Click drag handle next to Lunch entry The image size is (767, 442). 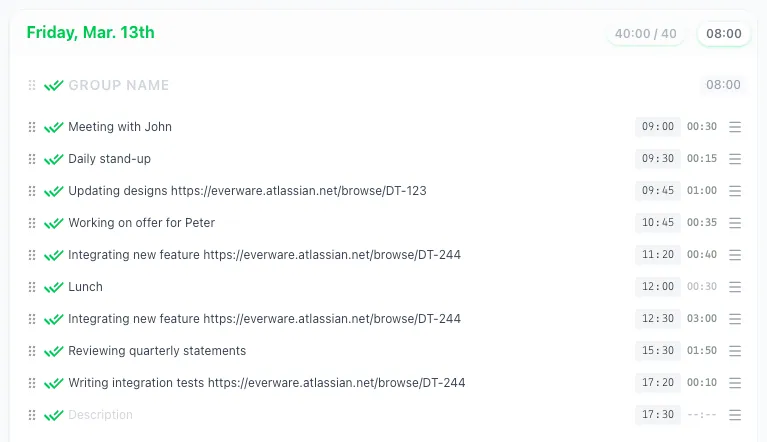point(32,287)
